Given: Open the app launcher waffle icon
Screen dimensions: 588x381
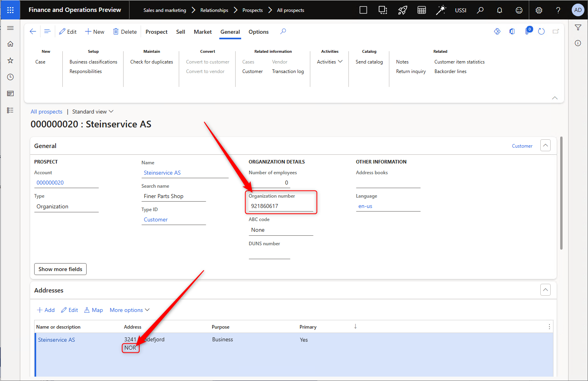Looking at the screenshot, I should point(10,10).
